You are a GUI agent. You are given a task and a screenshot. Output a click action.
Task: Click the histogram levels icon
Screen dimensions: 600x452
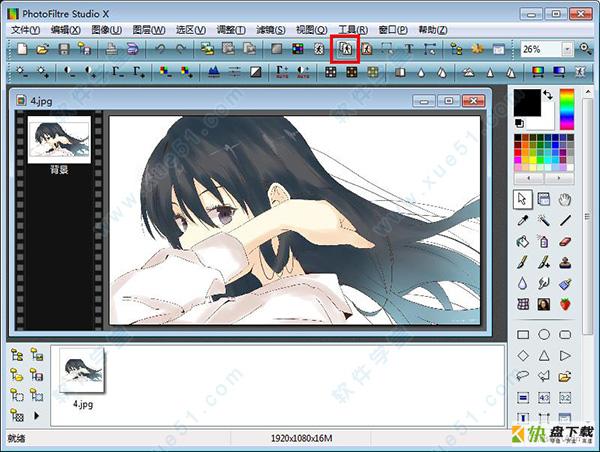pos(214,72)
